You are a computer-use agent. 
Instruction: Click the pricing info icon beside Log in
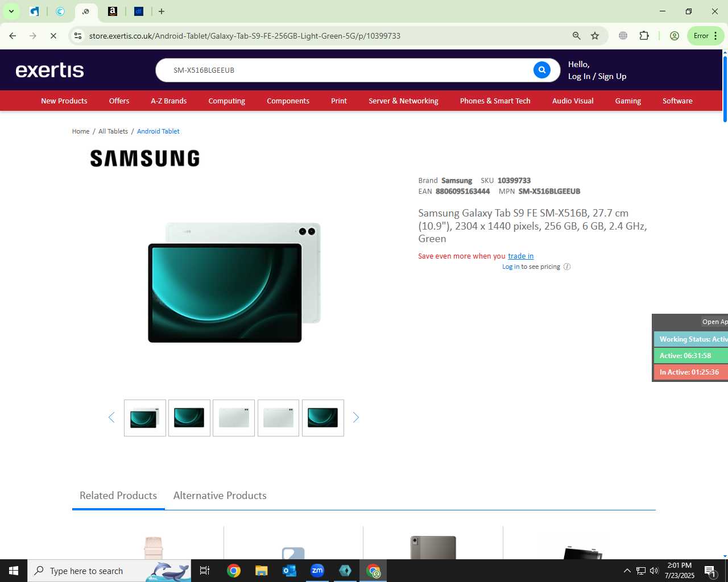point(567,267)
